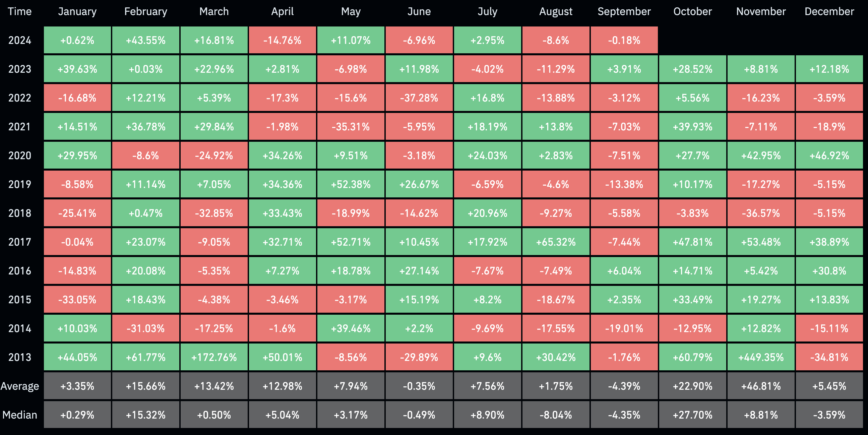Click the December 2020 cell showing +46.92%
This screenshot has height=435, width=868.
click(x=829, y=155)
